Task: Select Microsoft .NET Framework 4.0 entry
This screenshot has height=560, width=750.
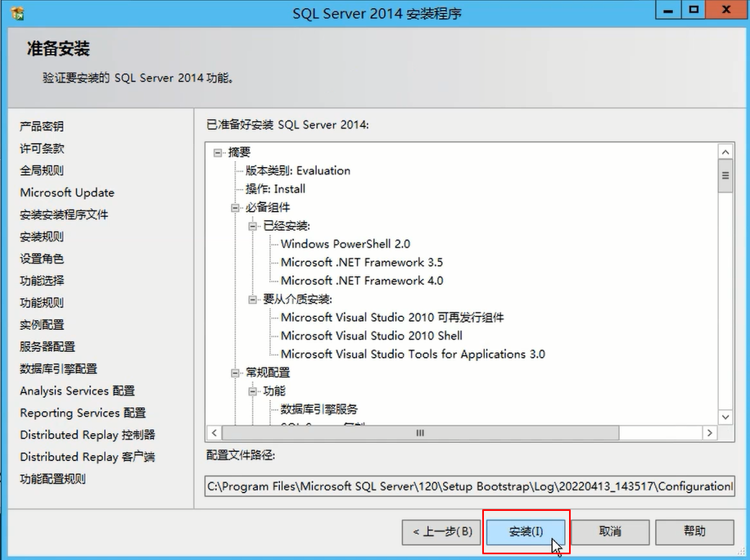Action: point(362,281)
